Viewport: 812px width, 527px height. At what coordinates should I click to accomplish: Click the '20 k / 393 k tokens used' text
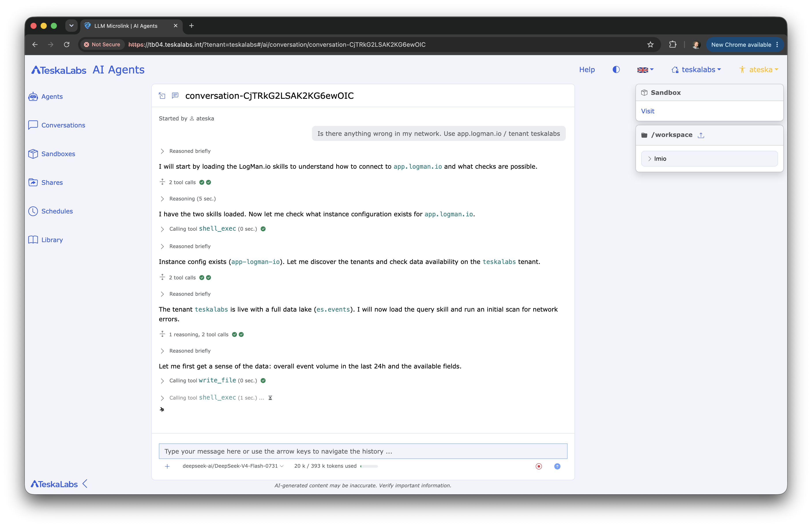point(325,466)
